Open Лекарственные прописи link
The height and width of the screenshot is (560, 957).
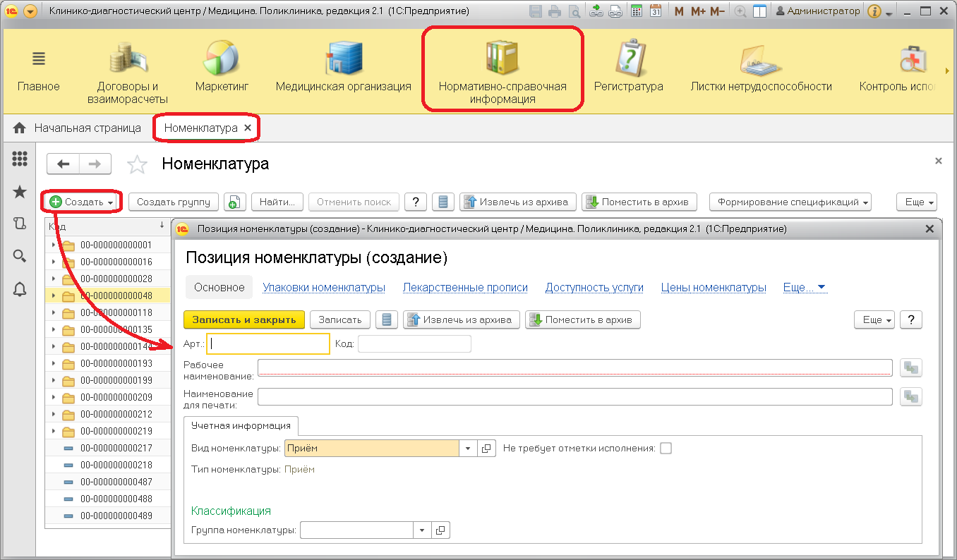click(465, 287)
